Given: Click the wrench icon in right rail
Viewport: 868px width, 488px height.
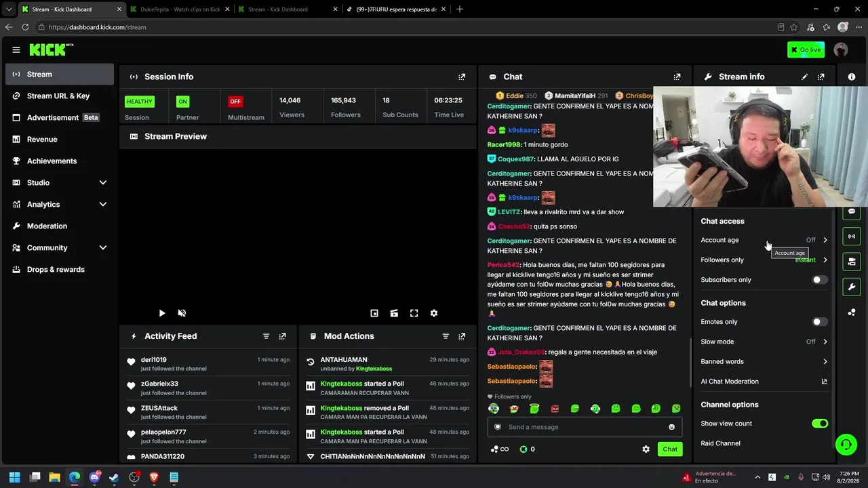Looking at the screenshot, I should [852, 287].
